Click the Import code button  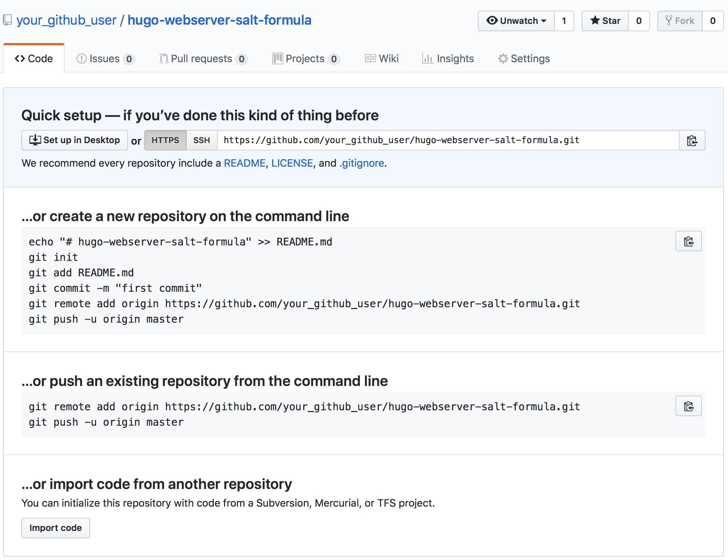tap(55, 528)
